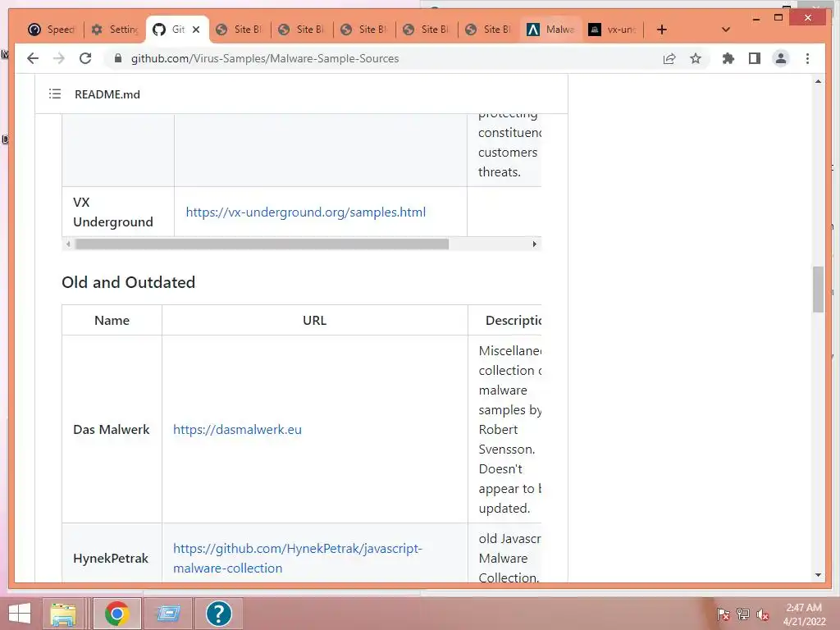Open Windows Start button
The width and height of the screenshot is (840, 630).
click(x=20, y=614)
